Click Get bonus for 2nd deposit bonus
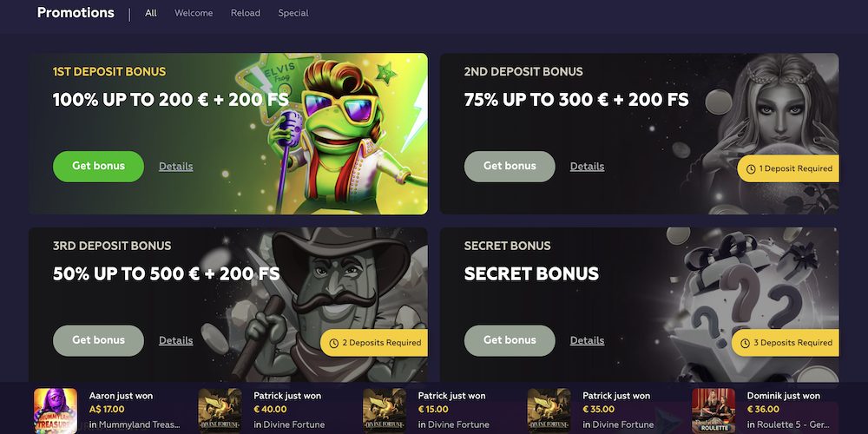This screenshot has width=868, height=434. point(510,166)
